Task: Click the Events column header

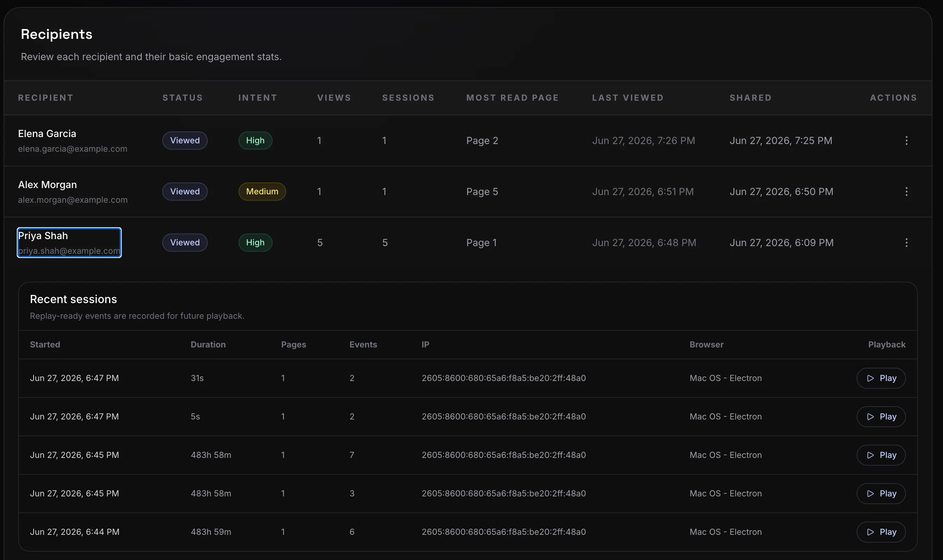Action: 363,345
